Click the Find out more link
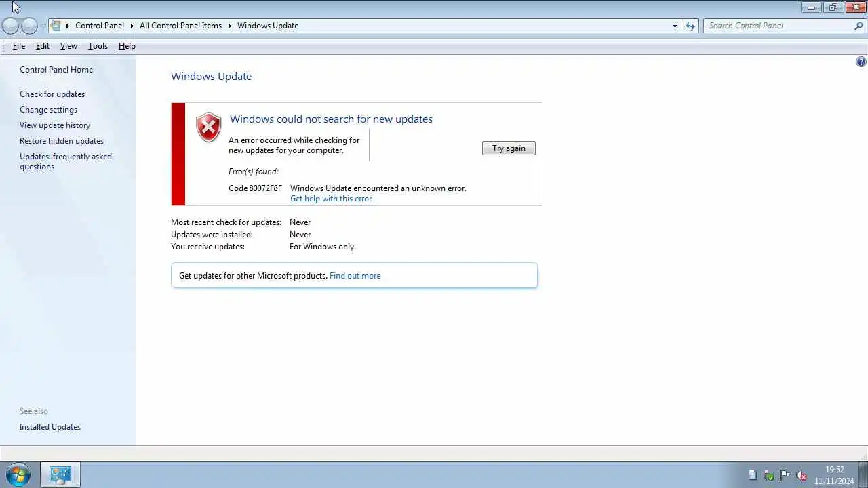Image resolution: width=868 pixels, height=488 pixels. point(355,276)
